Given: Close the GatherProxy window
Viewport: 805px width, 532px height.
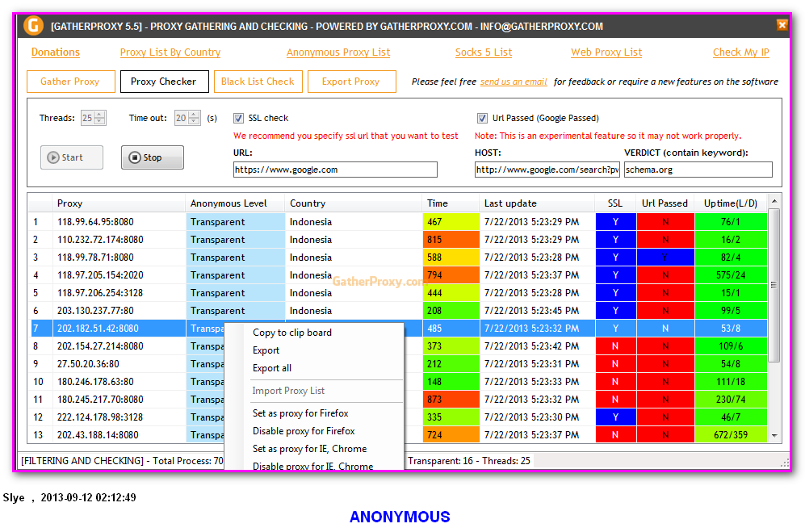Looking at the screenshot, I should point(782,25).
